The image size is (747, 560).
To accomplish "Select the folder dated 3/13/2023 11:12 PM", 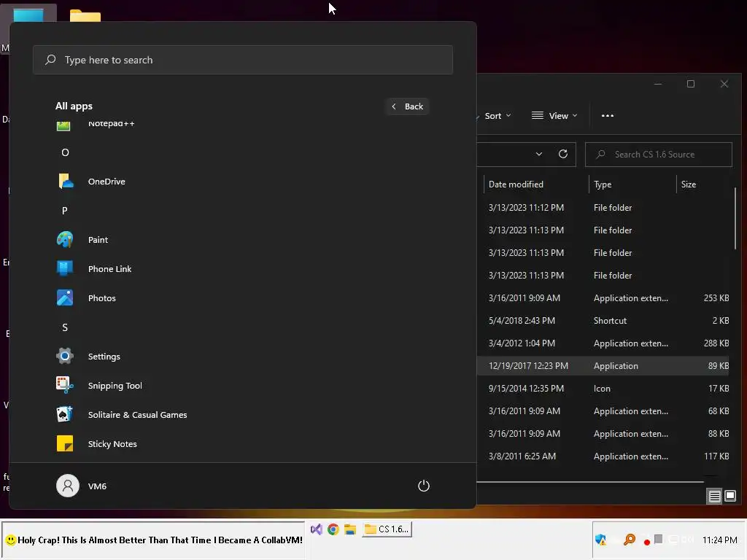I will 603,208.
